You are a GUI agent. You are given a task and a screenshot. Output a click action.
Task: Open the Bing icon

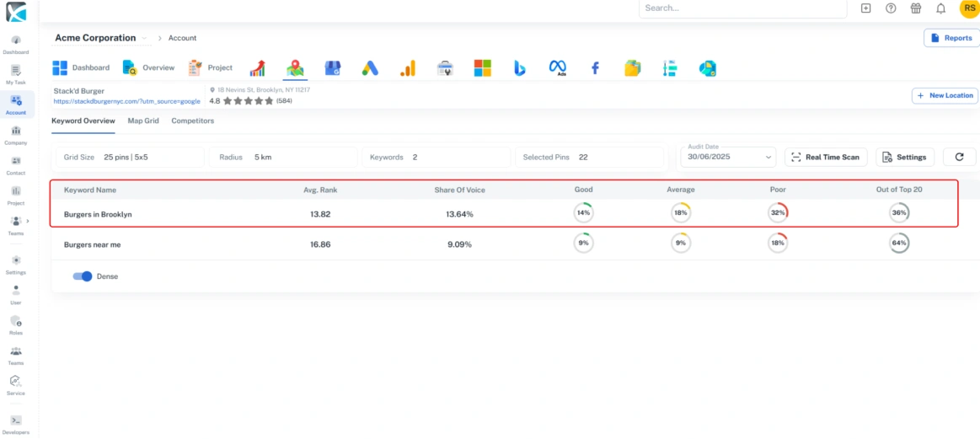pyautogui.click(x=520, y=68)
